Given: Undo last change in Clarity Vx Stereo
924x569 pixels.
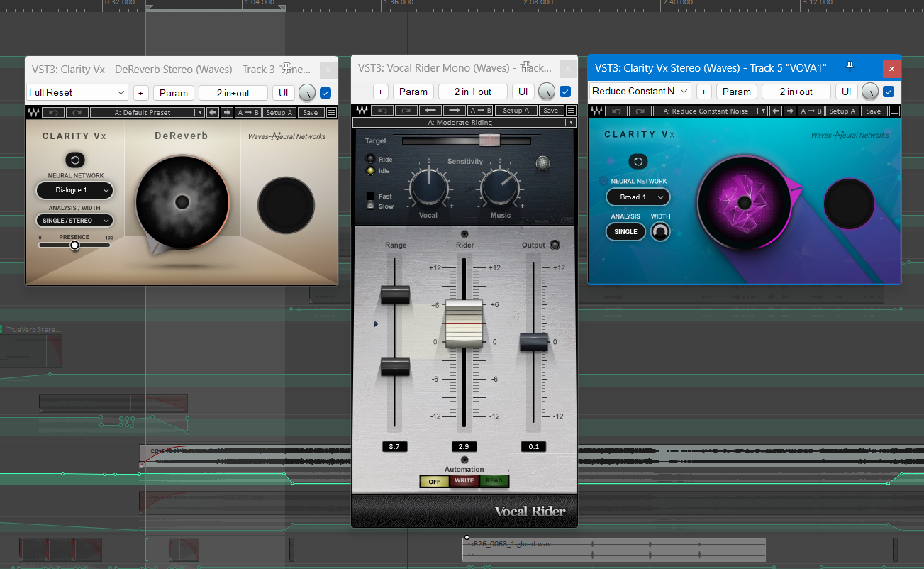Looking at the screenshot, I should pos(618,111).
